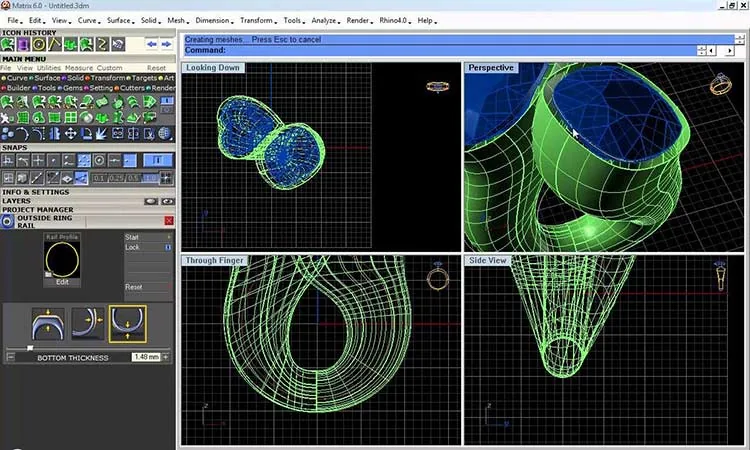Click the Rail Profile preview thumbnail
This screenshot has width=750, height=450.
pos(62,259)
